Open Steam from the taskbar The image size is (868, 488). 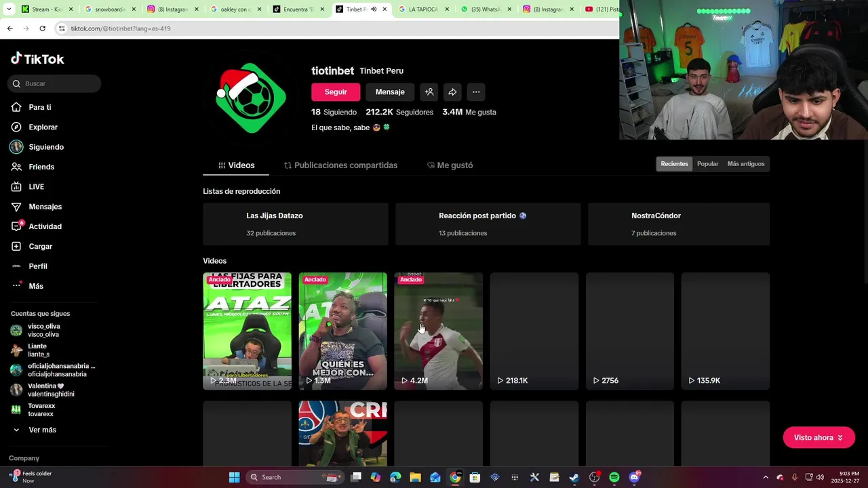pyautogui.click(x=574, y=477)
